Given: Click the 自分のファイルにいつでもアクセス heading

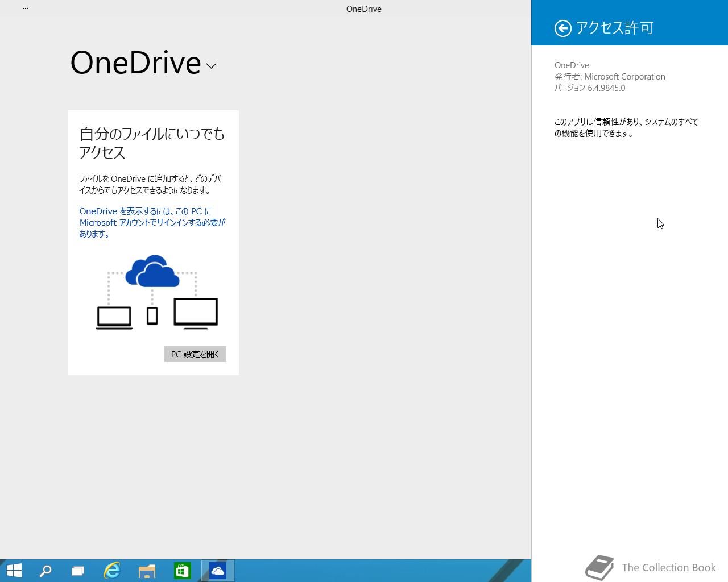Looking at the screenshot, I should [152, 143].
